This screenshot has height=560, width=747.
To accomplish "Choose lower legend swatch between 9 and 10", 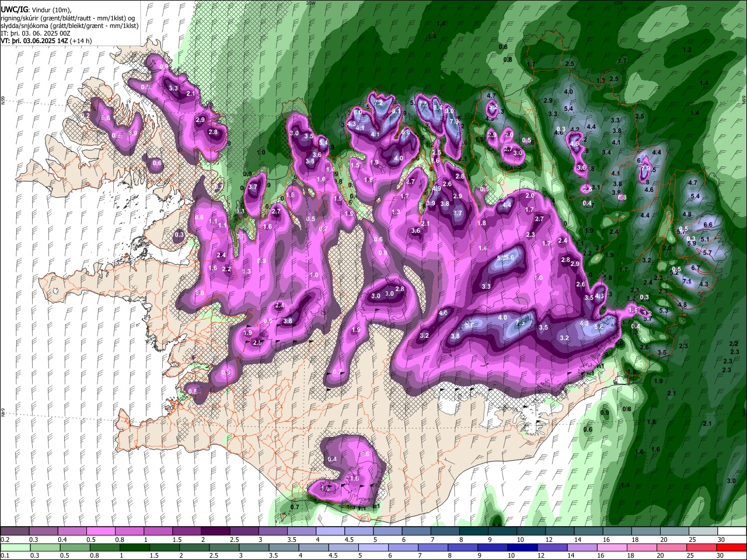I will pyautogui.click(x=493, y=547).
